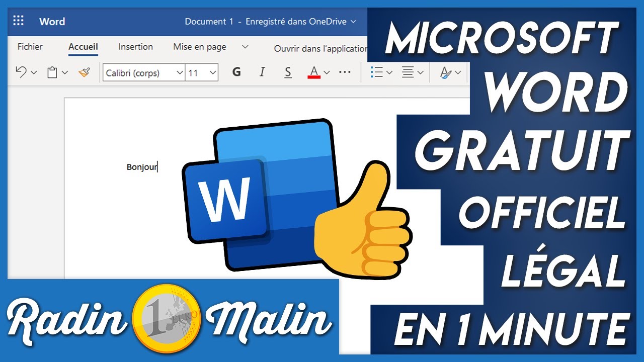Select the Format Painter brush

coord(84,72)
